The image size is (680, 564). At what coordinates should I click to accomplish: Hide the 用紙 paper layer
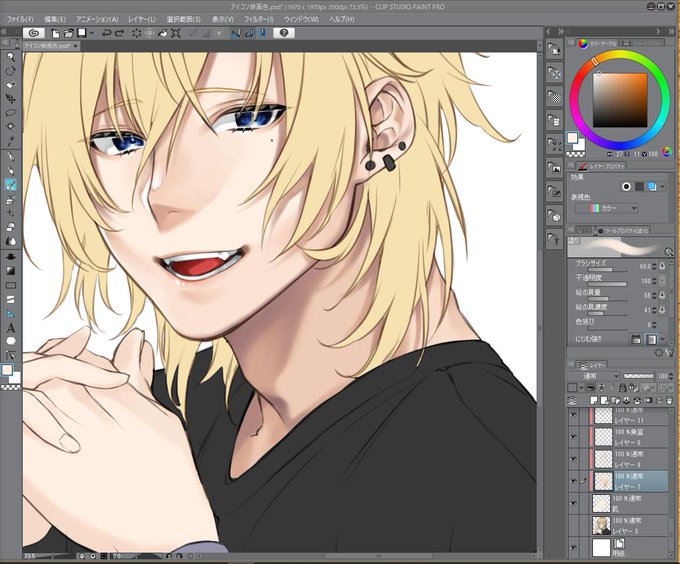pyautogui.click(x=573, y=548)
